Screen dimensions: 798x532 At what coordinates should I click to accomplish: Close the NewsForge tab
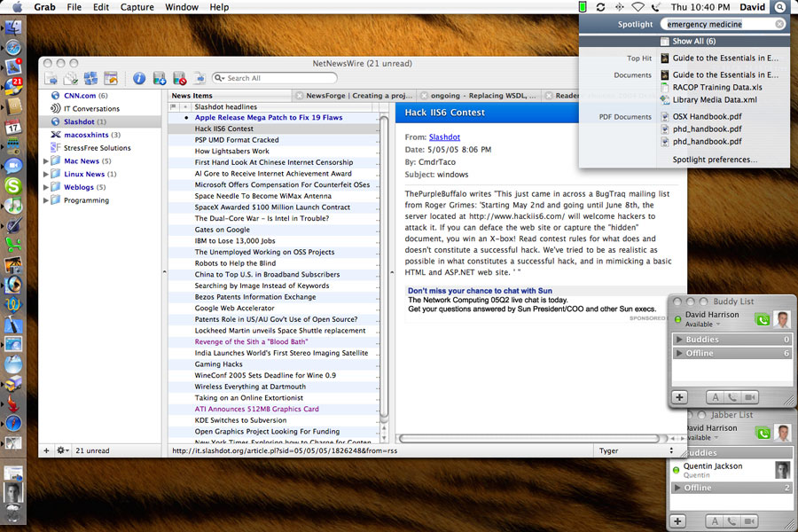300,96
